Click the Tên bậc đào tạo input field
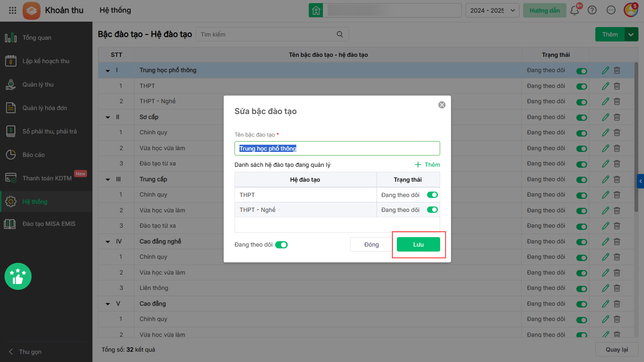644x362 pixels. coord(337,148)
